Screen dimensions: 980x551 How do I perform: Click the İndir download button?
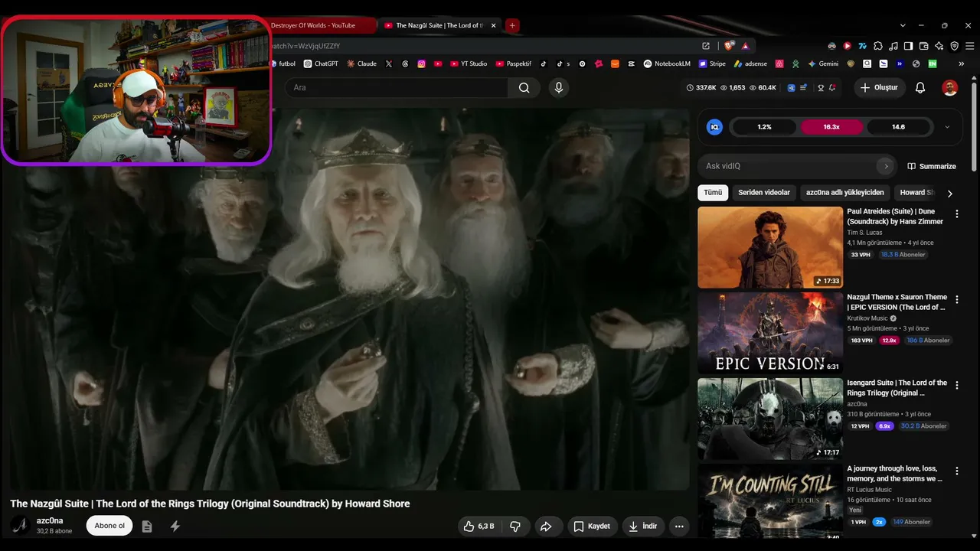tap(642, 527)
